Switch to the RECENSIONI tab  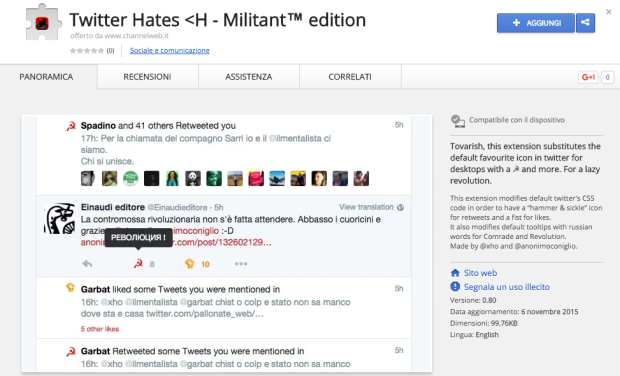click(147, 77)
